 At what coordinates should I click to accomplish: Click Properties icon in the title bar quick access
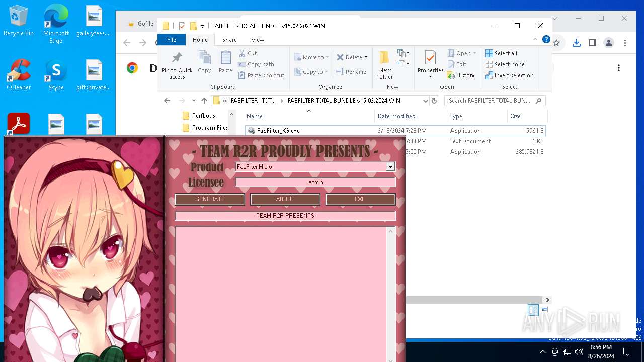point(182,26)
